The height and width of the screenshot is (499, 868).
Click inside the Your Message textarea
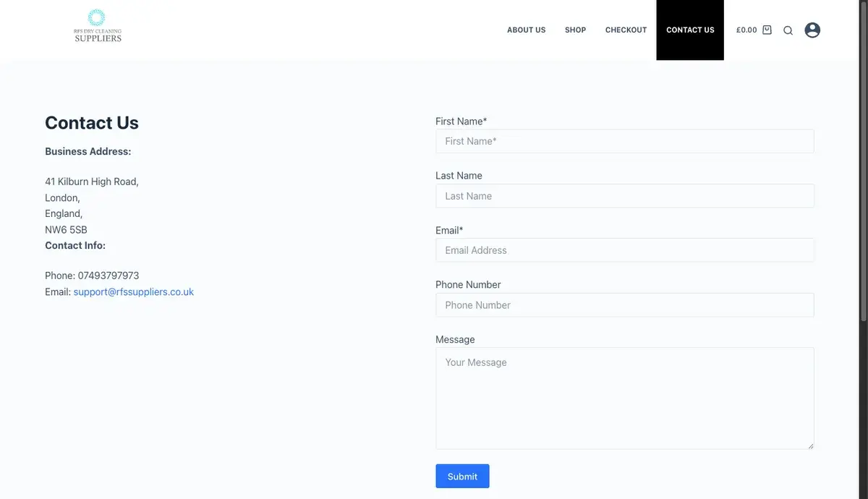click(x=625, y=398)
